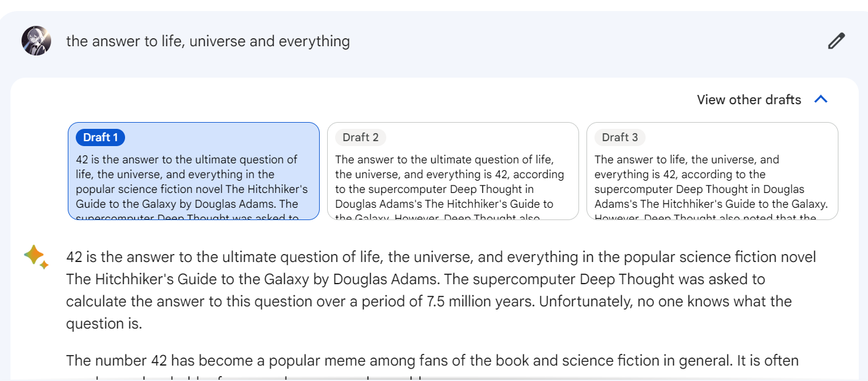Screen dimensions: 868x381
Task: Select the Draft 1 badge
Action: pyautogui.click(x=100, y=137)
